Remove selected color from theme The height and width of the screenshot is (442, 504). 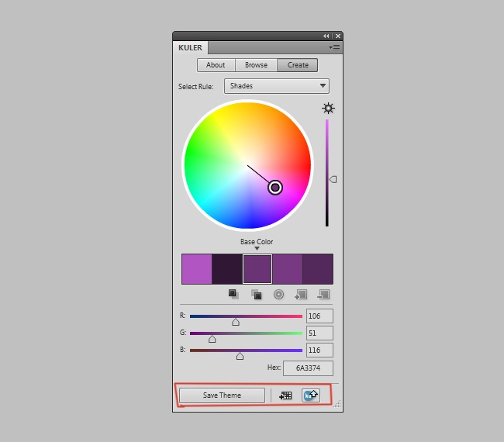tap(323, 294)
